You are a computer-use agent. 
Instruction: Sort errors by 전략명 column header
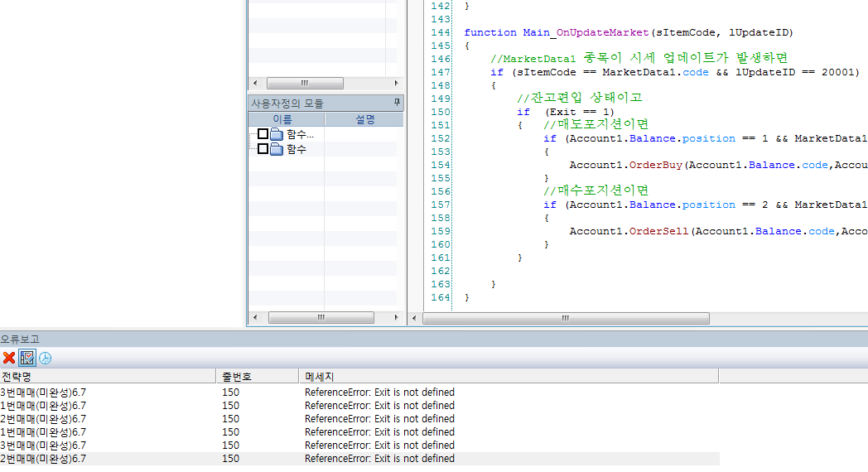108,377
